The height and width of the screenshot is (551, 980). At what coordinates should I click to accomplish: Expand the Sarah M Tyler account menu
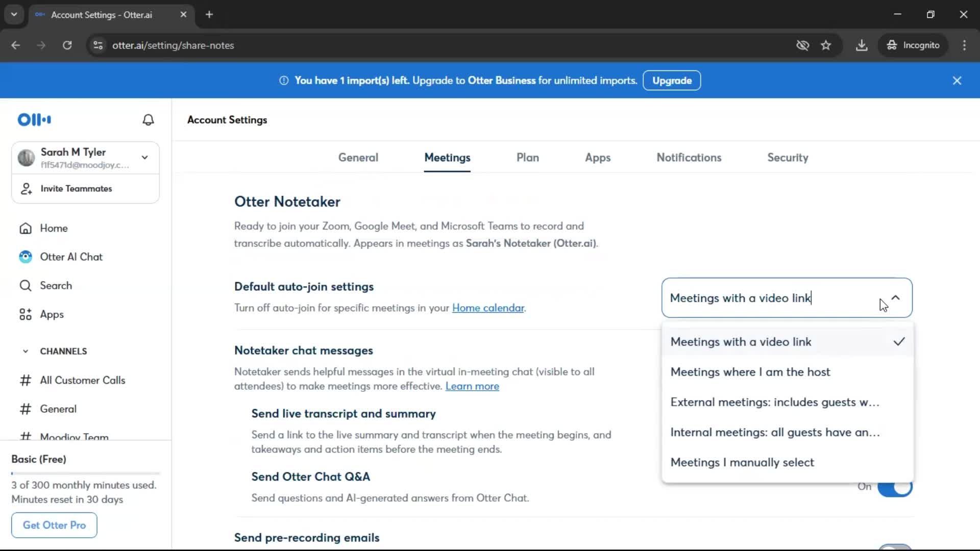[x=145, y=158]
